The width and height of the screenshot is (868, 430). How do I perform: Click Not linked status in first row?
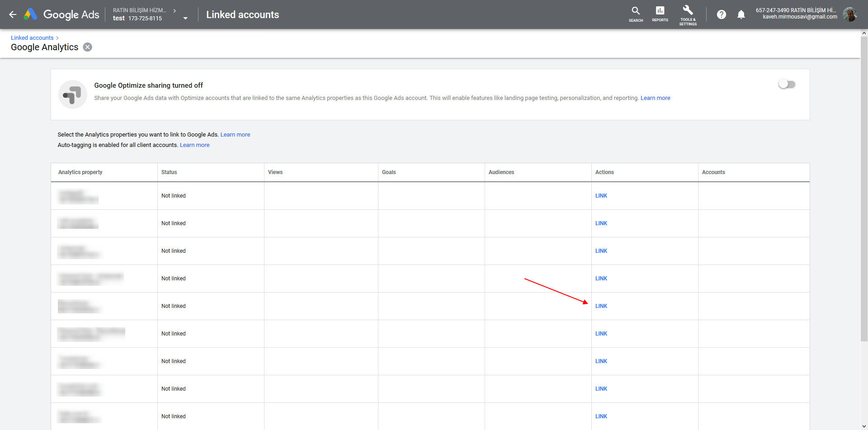pos(174,196)
